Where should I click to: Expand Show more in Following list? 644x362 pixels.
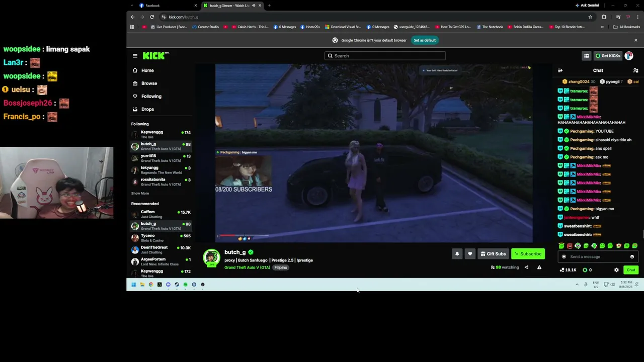click(x=140, y=194)
